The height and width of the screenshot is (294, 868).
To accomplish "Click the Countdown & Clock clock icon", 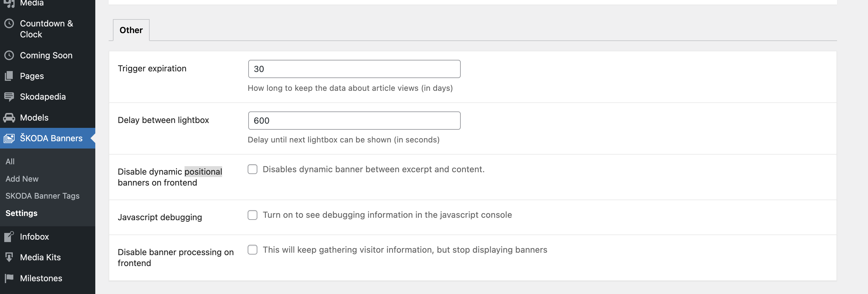I will (x=9, y=23).
